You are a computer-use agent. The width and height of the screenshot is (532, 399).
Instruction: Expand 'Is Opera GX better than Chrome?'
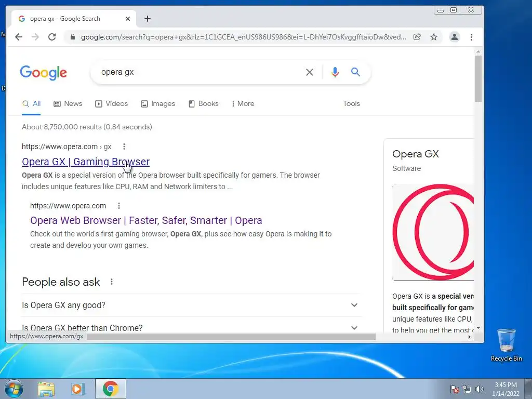coord(192,328)
